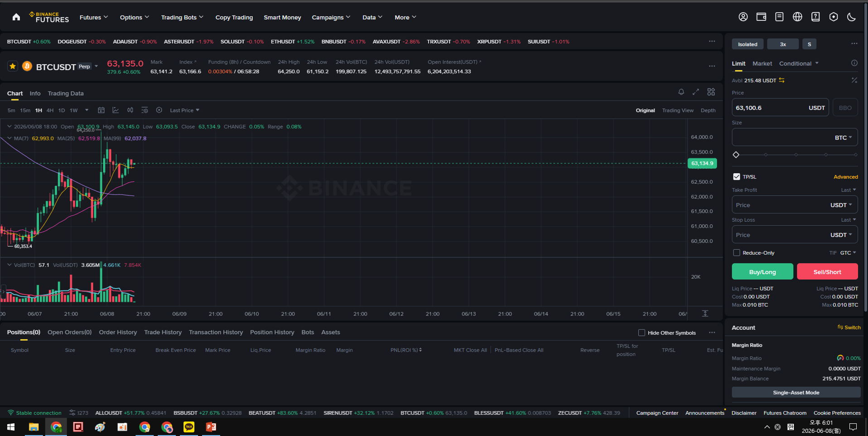Image resolution: width=868 pixels, height=436 pixels.
Task: Check the Reduce-Only checkbox
Action: [x=737, y=253]
